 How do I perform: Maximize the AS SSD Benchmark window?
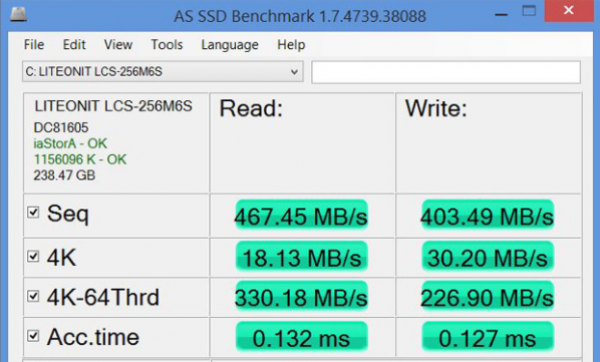pyautogui.click(x=529, y=11)
